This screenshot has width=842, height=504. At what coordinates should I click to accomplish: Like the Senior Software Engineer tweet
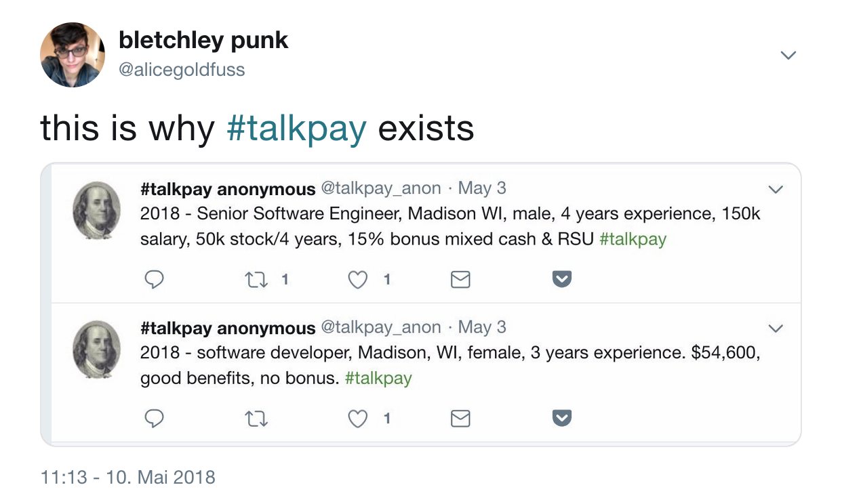tap(357, 279)
